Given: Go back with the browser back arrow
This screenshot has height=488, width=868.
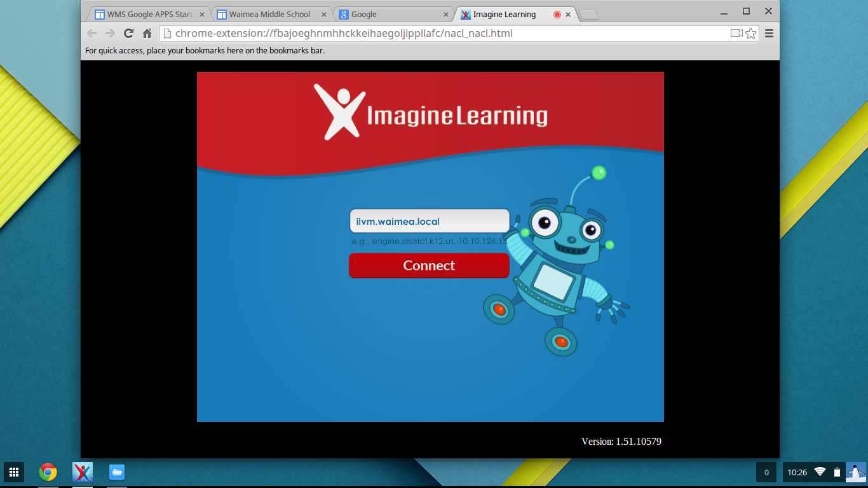Looking at the screenshot, I should 92,34.
